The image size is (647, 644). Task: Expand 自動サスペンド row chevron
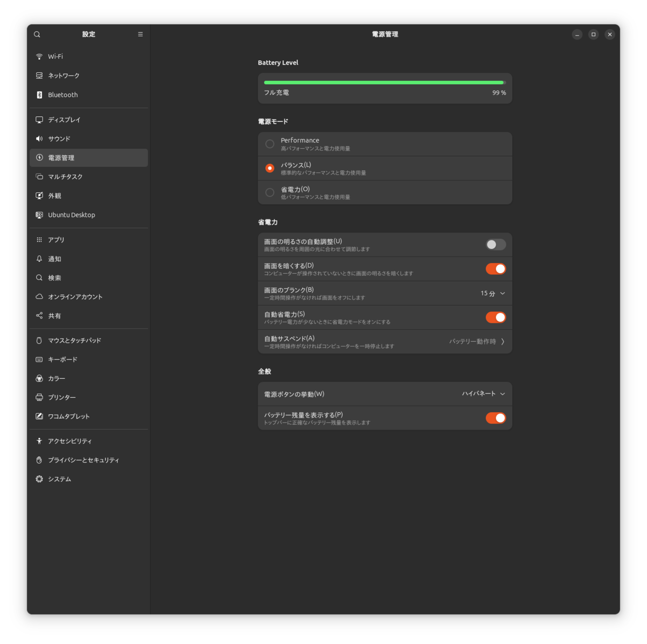(x=503, y=342)
